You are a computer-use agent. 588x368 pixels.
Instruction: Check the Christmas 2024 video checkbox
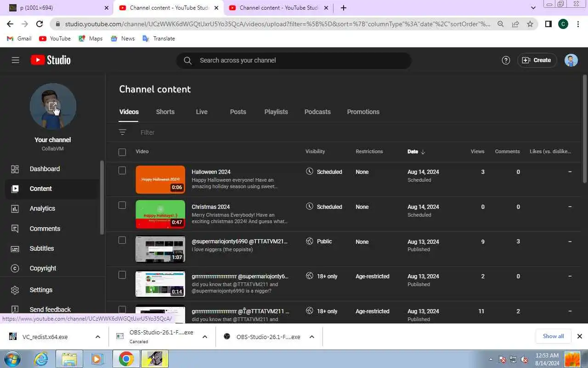pyautogui.click(x=122, y=206)
